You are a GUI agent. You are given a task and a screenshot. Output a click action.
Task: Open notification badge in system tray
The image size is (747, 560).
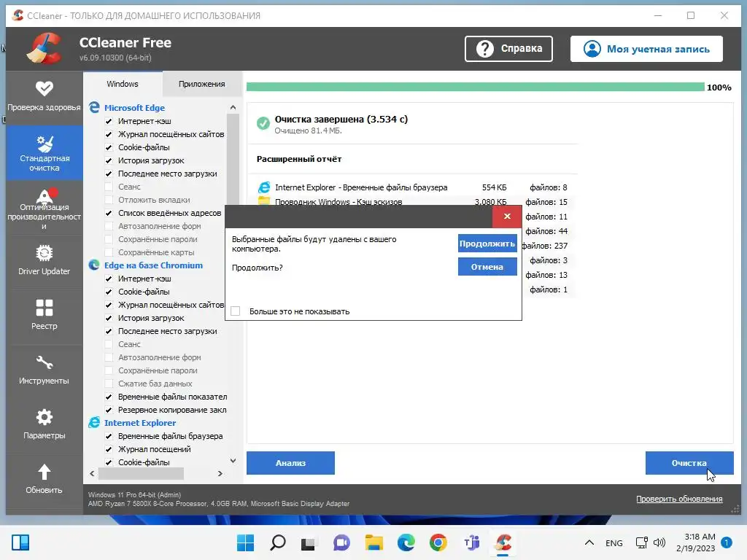click(727, 542)
